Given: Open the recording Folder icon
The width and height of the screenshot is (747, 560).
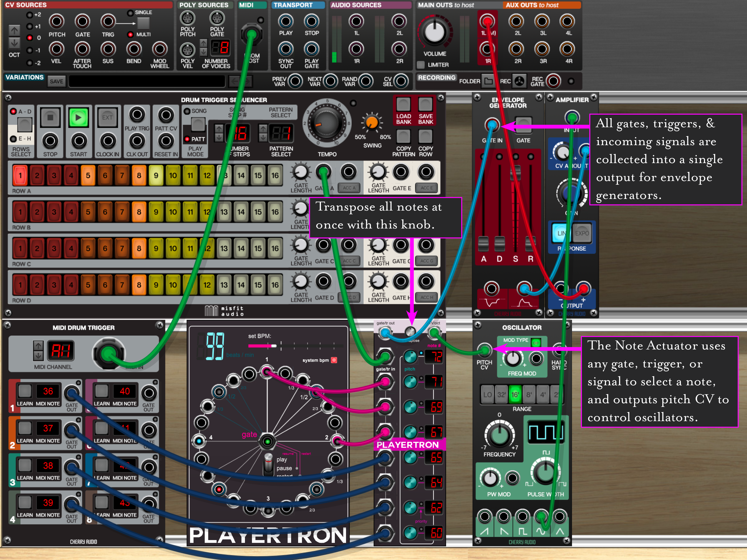Looking at the screenshot, I should click(x=488, y=81).
